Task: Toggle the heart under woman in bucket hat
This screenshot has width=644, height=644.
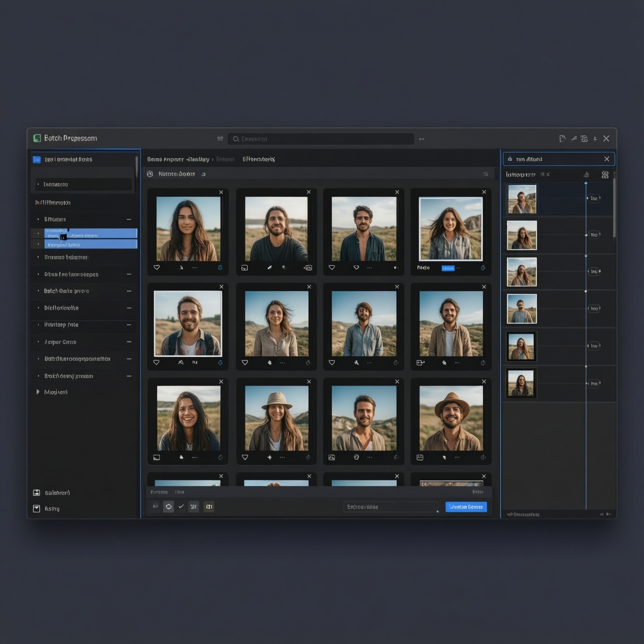Action: tap(245, 457)
